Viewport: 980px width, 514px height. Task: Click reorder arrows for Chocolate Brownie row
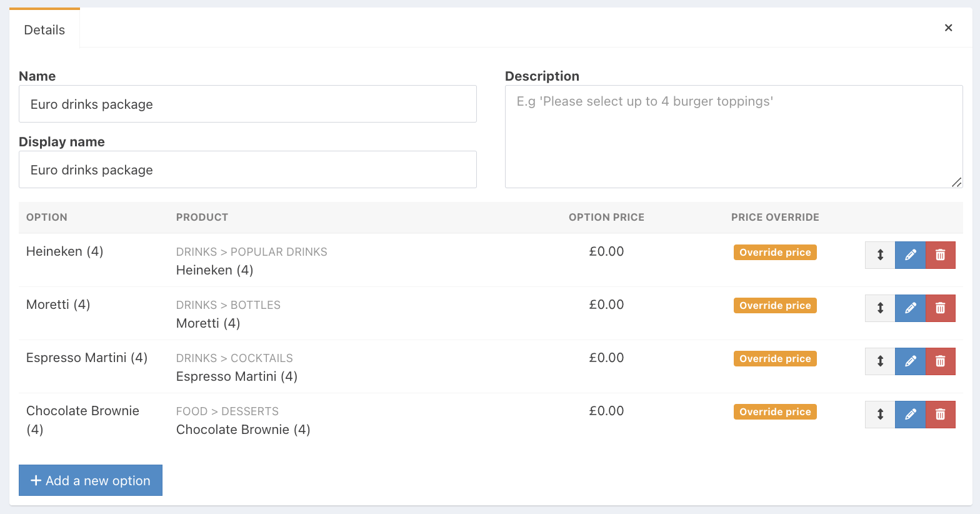880,415
